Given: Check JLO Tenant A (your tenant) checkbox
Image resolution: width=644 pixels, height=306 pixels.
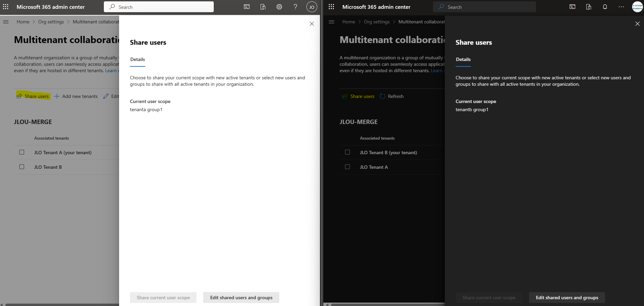Looking at the screenshot, I should pyautogui.click(x=22, y=152).
